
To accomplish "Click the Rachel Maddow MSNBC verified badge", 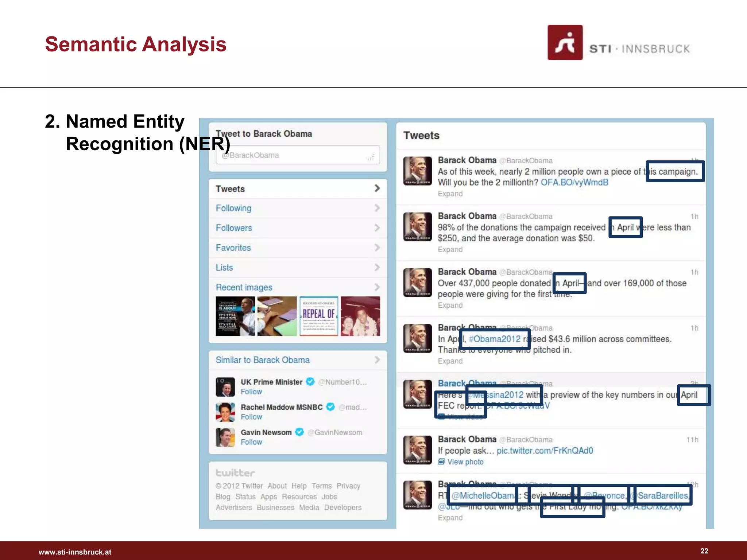I will (x=330, y=407).
